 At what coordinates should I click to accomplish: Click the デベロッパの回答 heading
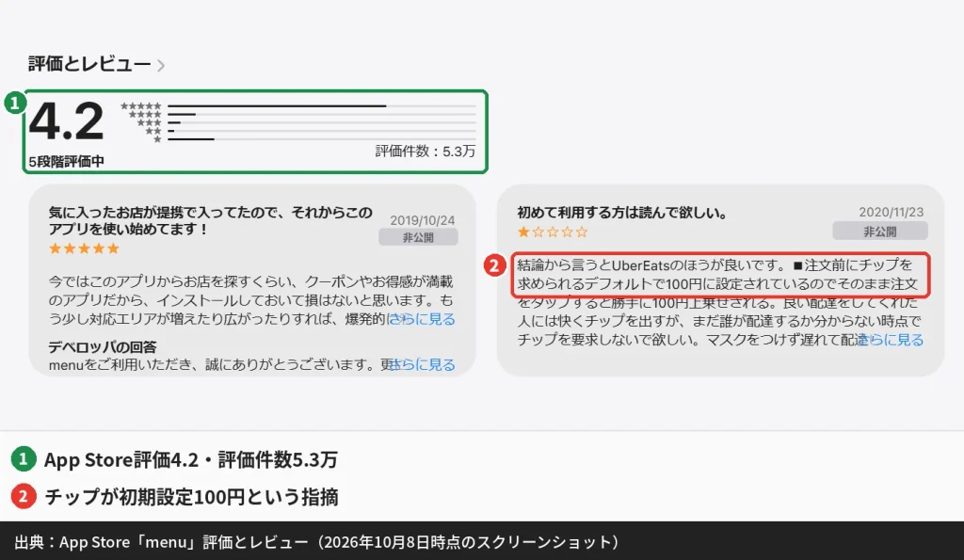(103, 346)
